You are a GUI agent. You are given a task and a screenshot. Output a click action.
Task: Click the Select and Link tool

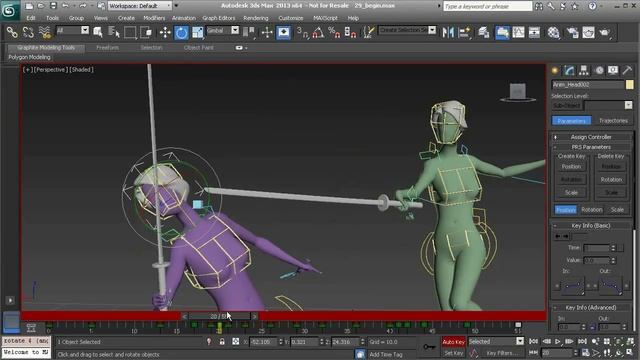pyautogui.click(x=12, y=32)
